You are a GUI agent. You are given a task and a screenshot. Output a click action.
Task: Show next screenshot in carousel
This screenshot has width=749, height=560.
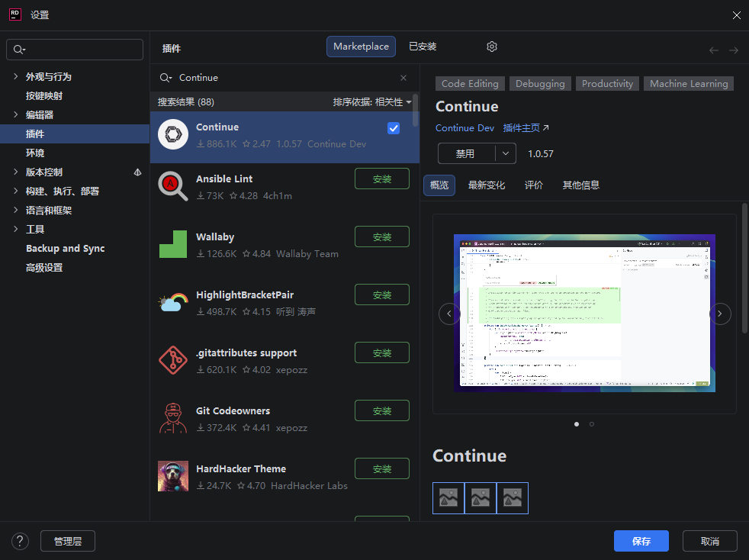720,314
